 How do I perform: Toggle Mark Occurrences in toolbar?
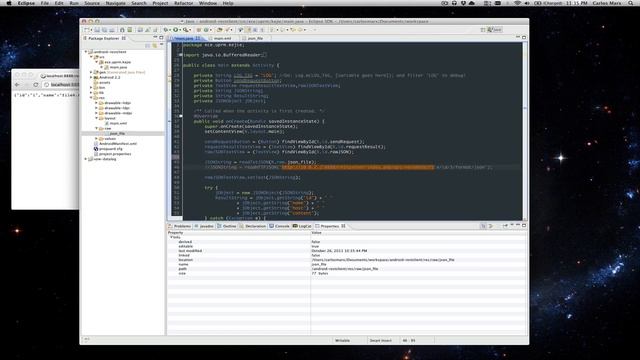point(247,30)
